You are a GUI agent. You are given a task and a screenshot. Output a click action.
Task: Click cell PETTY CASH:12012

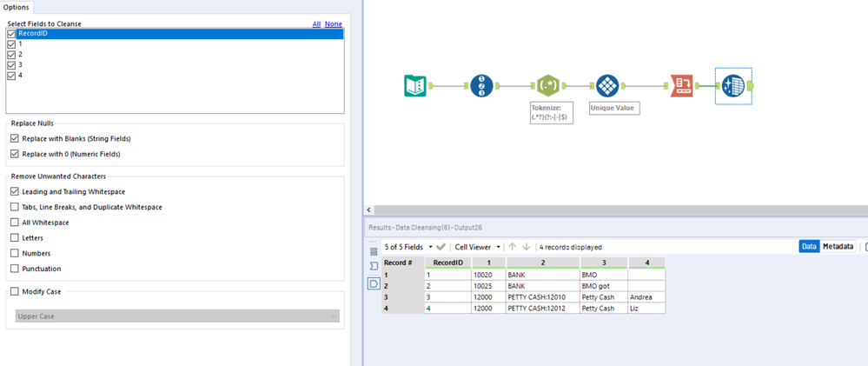click(543, 309)
